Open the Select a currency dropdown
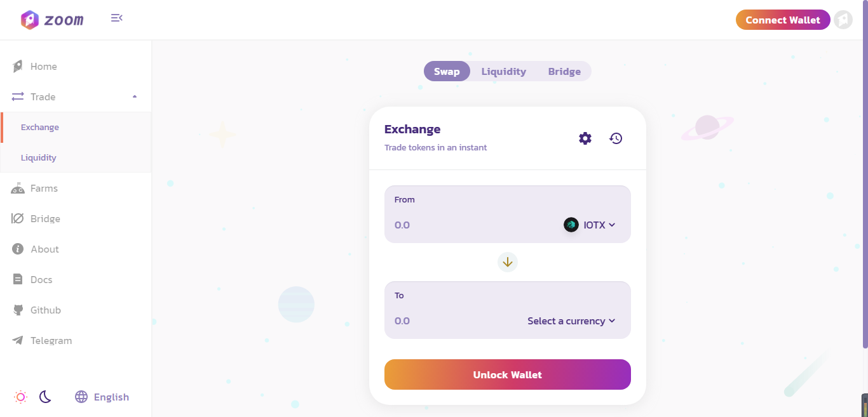 (571, 321)
